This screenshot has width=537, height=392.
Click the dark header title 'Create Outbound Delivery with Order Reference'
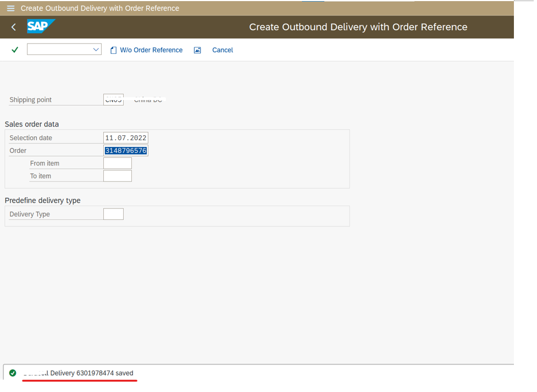(358, 27)
